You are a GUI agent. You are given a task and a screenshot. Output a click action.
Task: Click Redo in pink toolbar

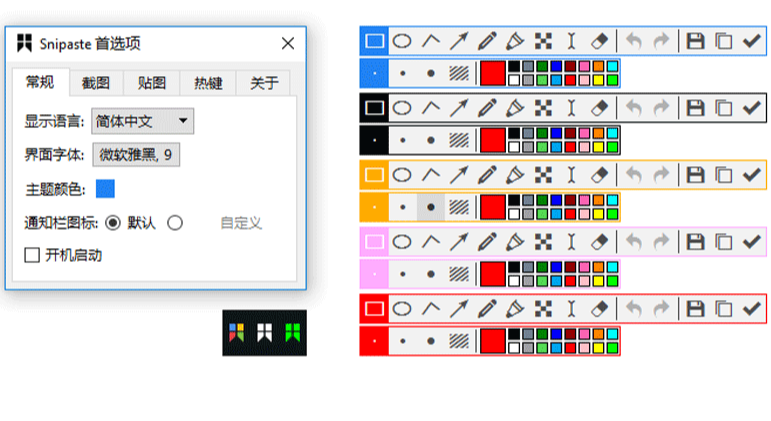(661, 241)
